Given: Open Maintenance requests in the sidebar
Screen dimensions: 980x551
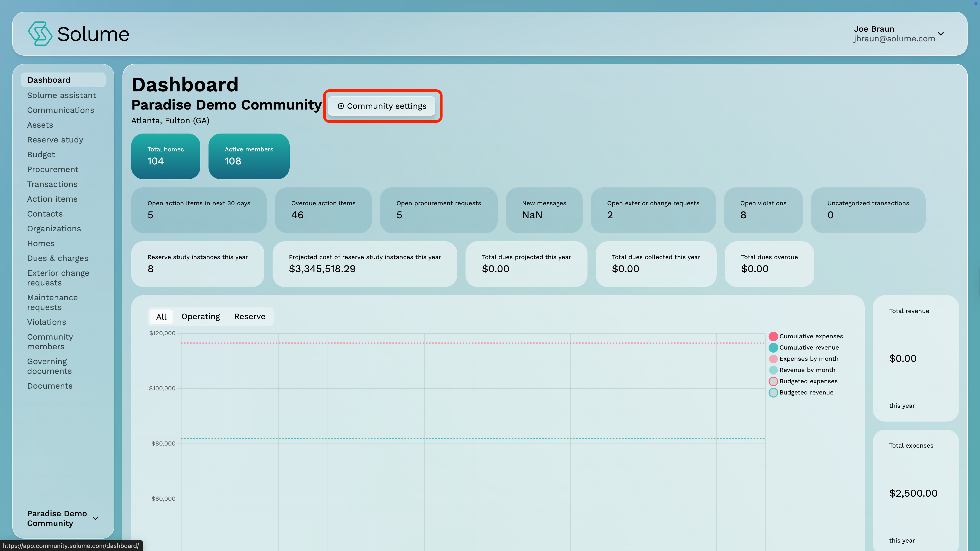Looking at the screenshot, I should (x=53, y=302).
